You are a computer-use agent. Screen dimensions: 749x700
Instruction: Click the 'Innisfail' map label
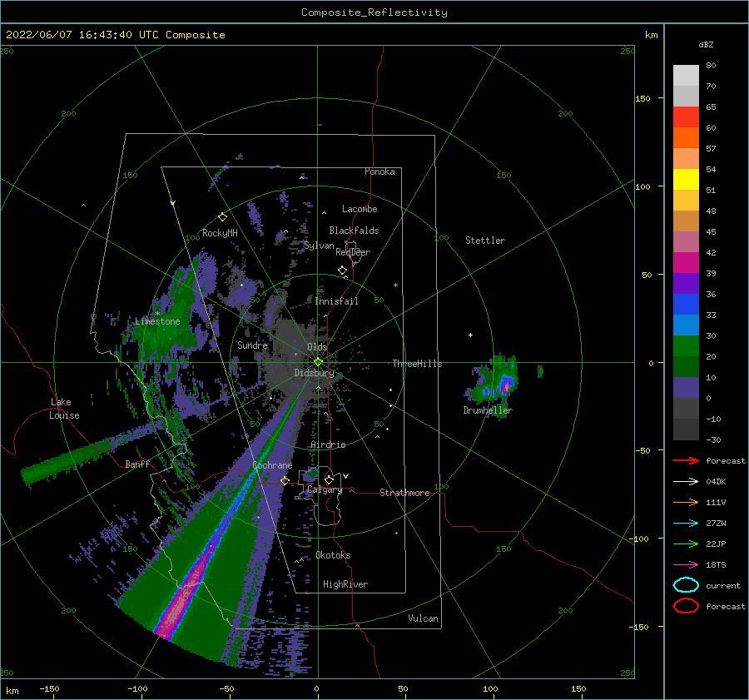(x=336, y=301)
